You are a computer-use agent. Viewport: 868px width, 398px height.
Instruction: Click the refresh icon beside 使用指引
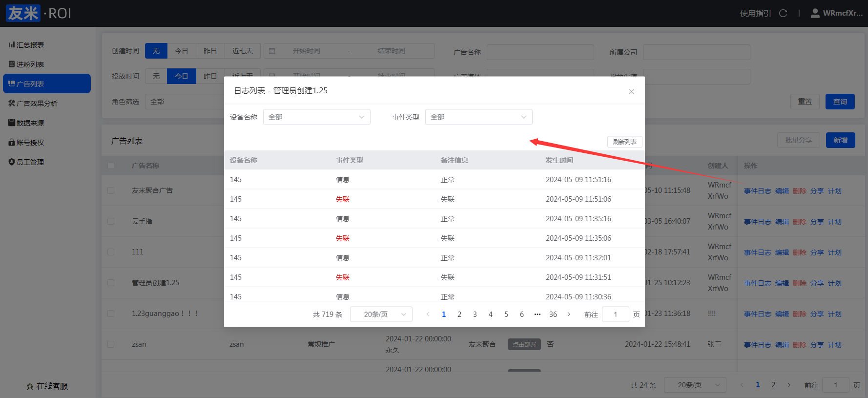click(783, 13)
